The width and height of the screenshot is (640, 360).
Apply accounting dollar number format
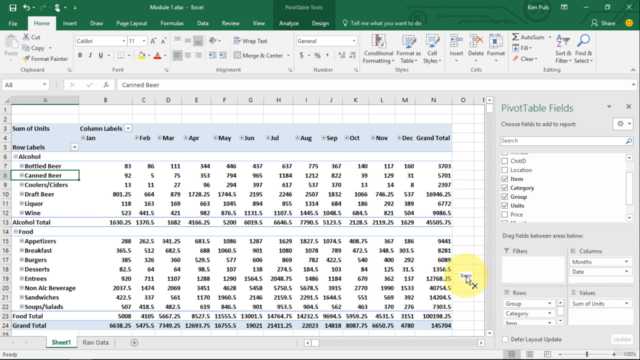(302, 55)
